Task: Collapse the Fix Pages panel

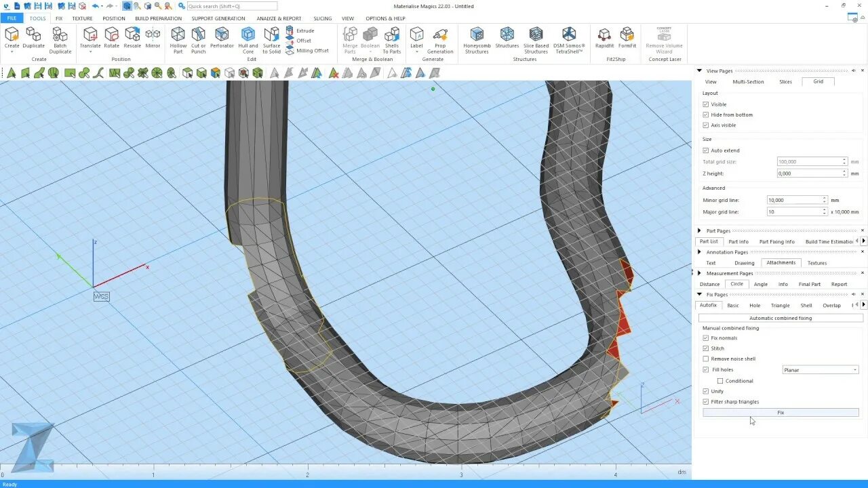Action: [699, 295]
